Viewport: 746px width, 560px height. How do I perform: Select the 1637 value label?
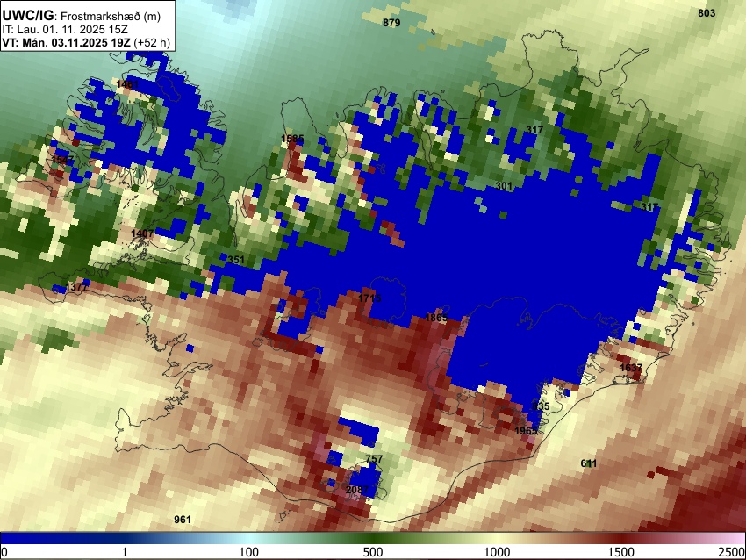pos(631,368)
